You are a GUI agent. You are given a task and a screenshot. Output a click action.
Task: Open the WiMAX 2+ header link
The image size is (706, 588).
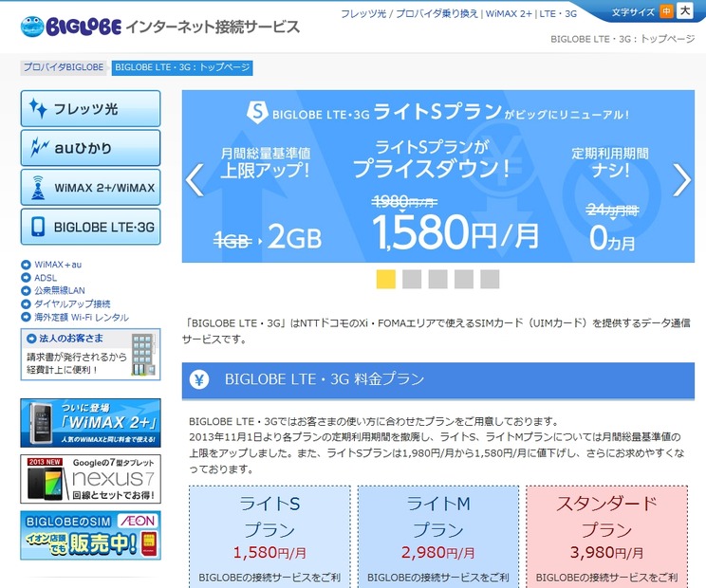(x=509, y=14)
